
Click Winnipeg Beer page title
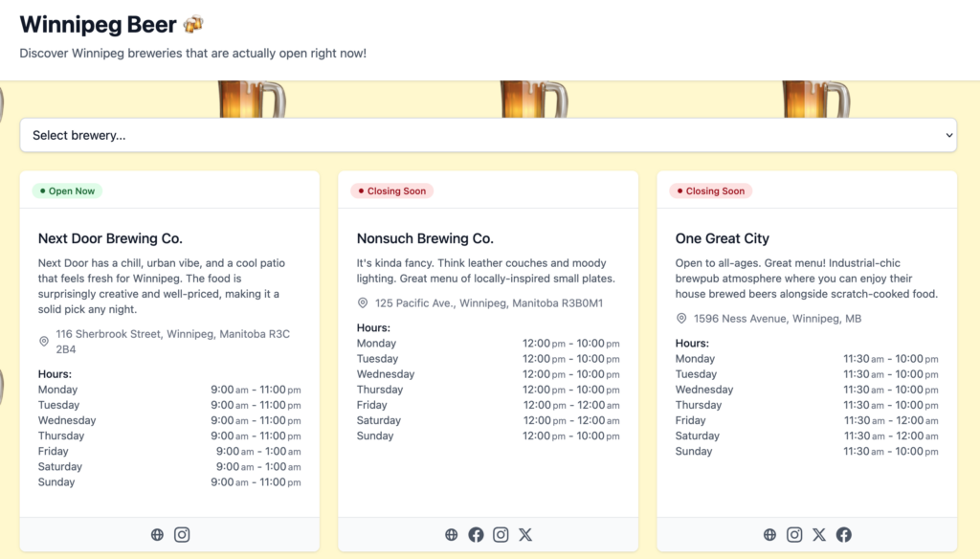click(99, 24)
